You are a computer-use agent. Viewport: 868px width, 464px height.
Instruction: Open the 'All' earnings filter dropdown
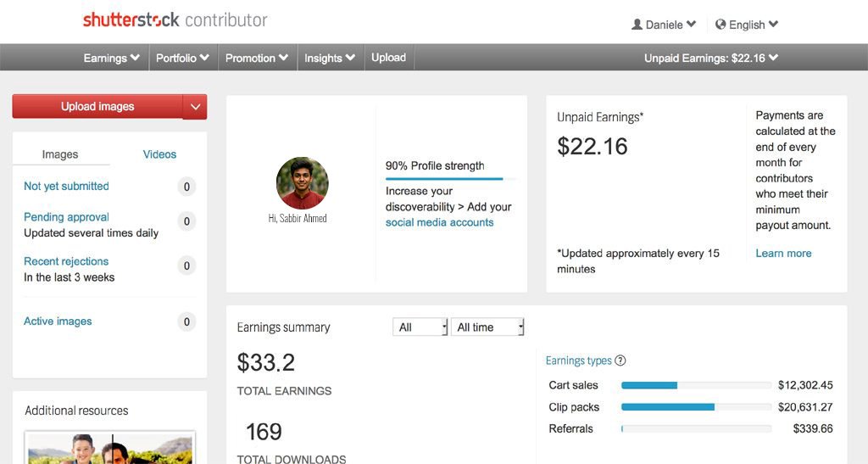point(420,327)
